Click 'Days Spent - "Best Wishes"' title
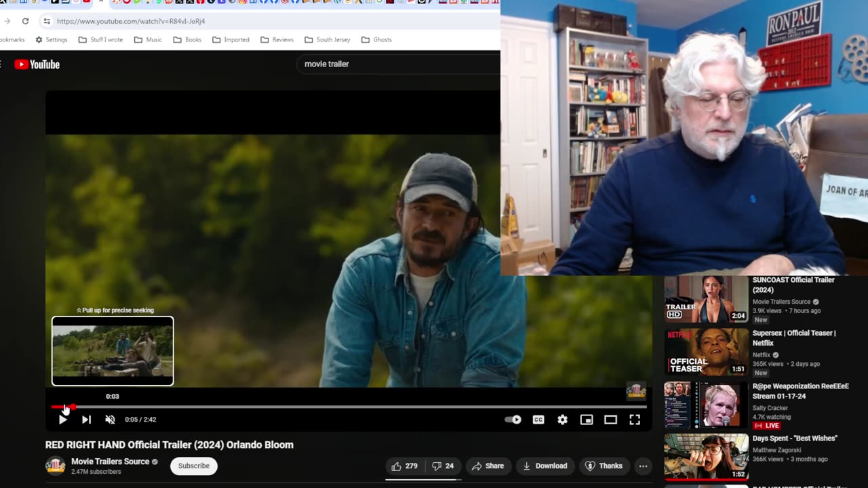 795,439
